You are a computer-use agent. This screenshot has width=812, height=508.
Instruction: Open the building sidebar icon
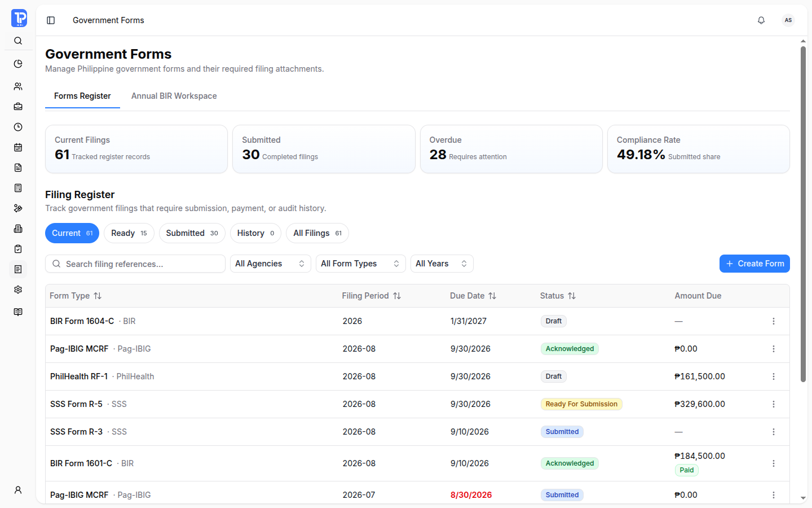18,229
